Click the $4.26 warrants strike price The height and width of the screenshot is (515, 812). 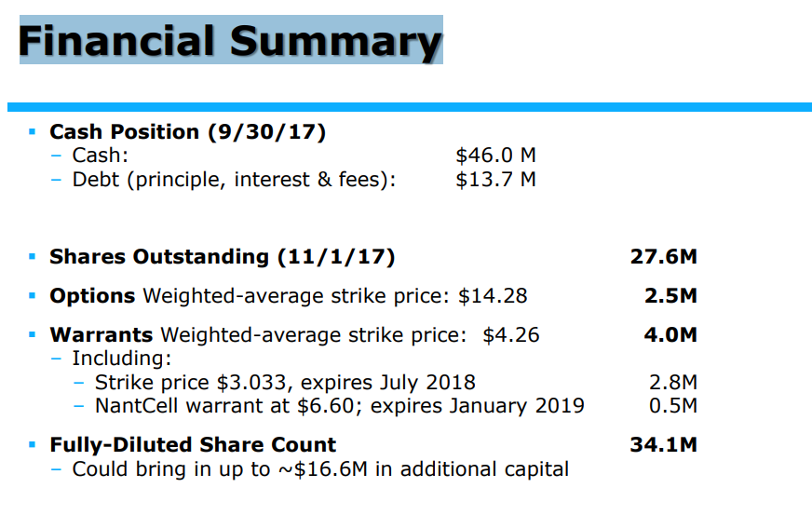pos(510,334)
